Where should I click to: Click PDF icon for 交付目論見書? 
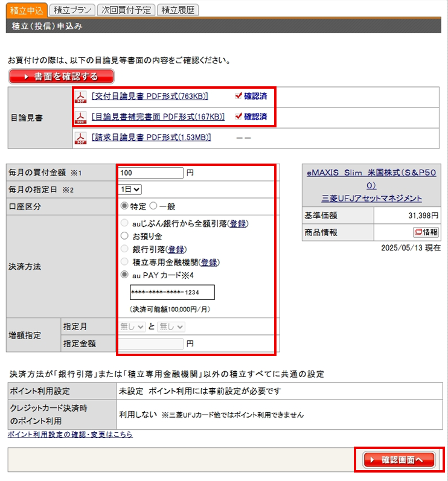point(80,97)
